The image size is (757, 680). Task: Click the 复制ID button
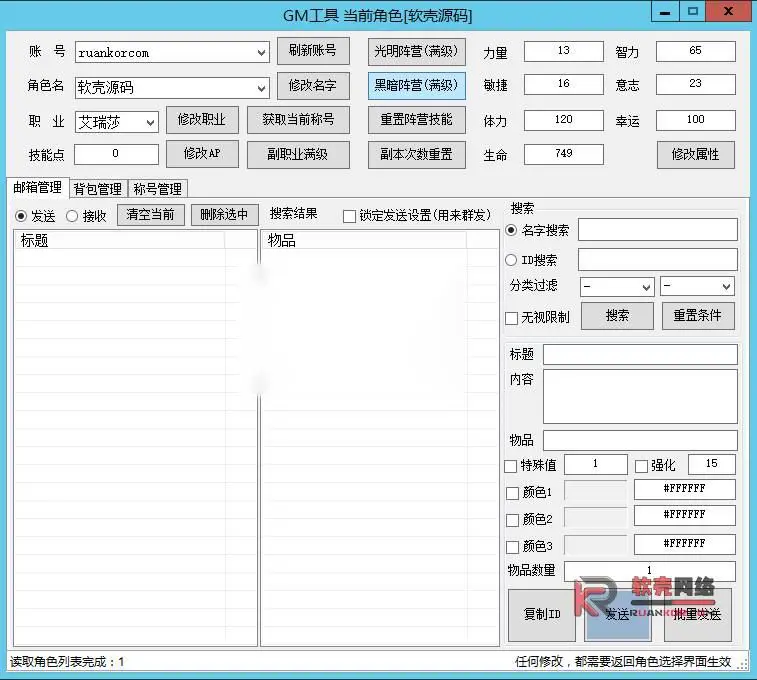point(542,615)
